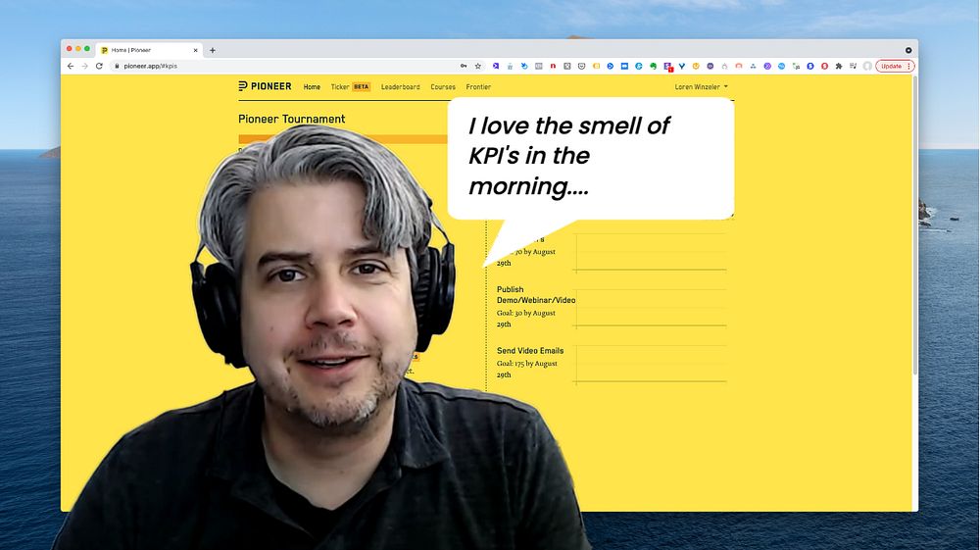Click the red letter n extension icon
This screenshot has width=980, height=550.
coord(553,66)
